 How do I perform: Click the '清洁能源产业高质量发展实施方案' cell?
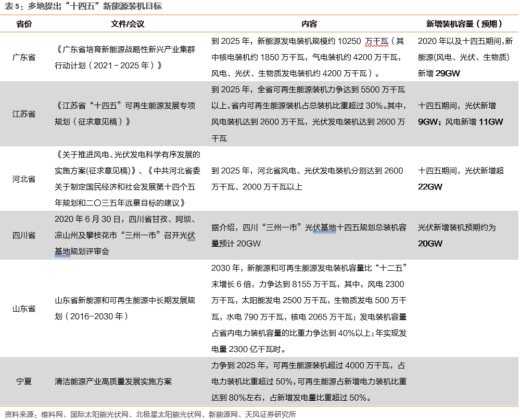pos(113,381)
